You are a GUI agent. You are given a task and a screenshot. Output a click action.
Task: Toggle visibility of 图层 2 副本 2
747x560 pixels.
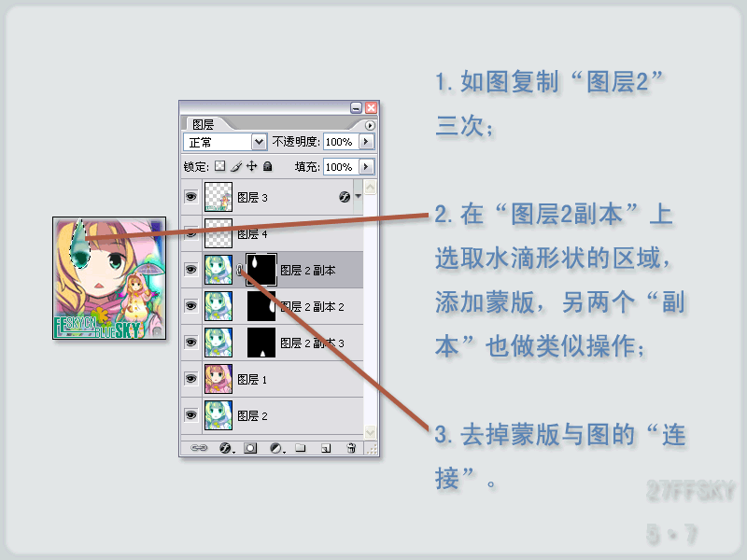point(191,306)
